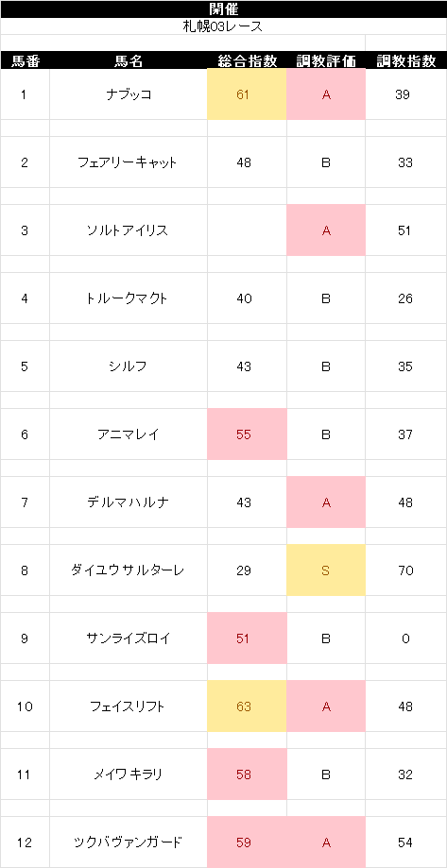Viewport: 447px width, 868px height.
Task: Select the 馬番 column header
Action: click(x=25, y=60)
